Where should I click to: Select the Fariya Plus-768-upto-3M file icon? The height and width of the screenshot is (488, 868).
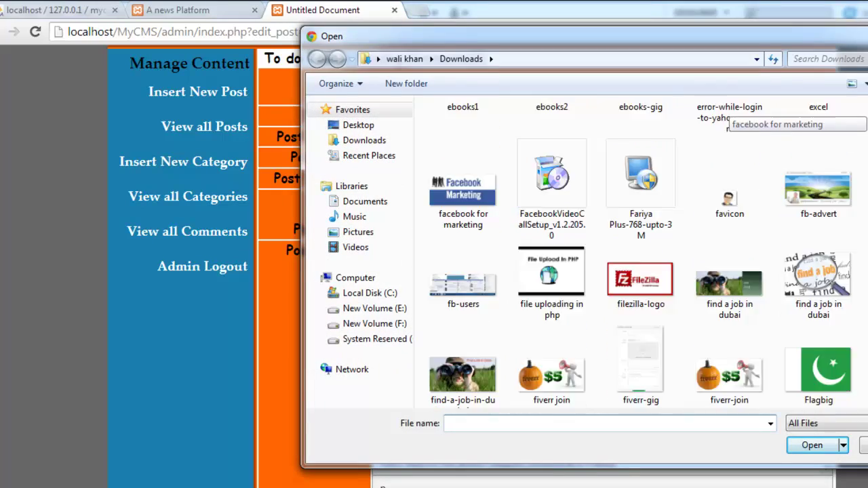point(640,173)
